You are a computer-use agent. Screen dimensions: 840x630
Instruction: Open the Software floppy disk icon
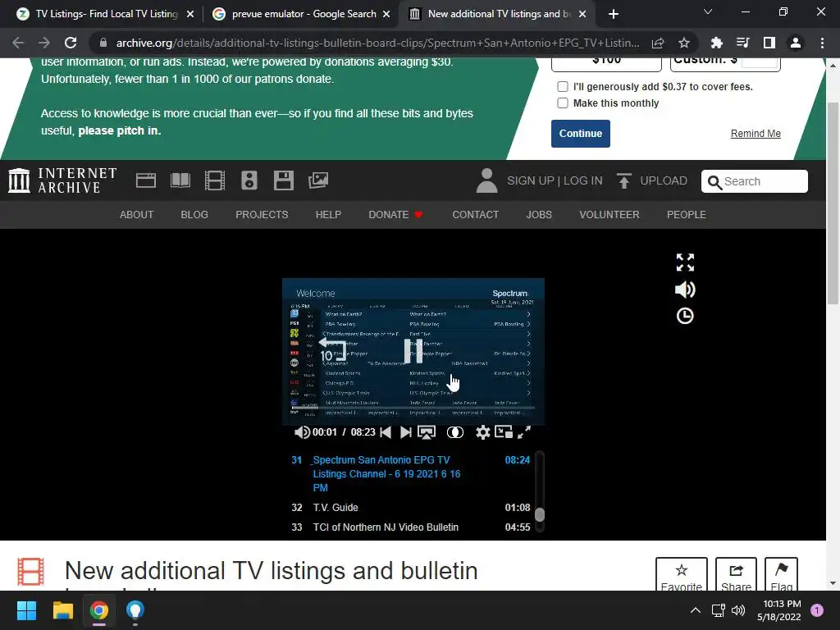pyautogui.click(x=283, y=180)
